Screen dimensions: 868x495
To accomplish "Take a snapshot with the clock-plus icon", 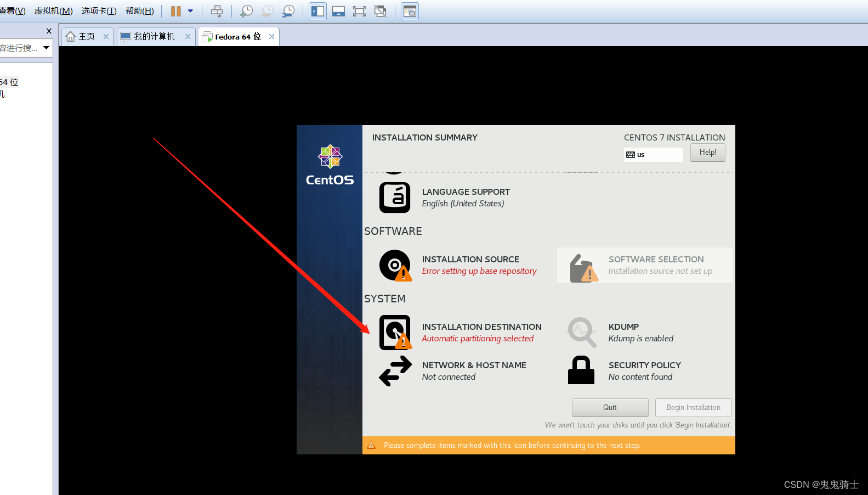I will (x=247, y=11).
